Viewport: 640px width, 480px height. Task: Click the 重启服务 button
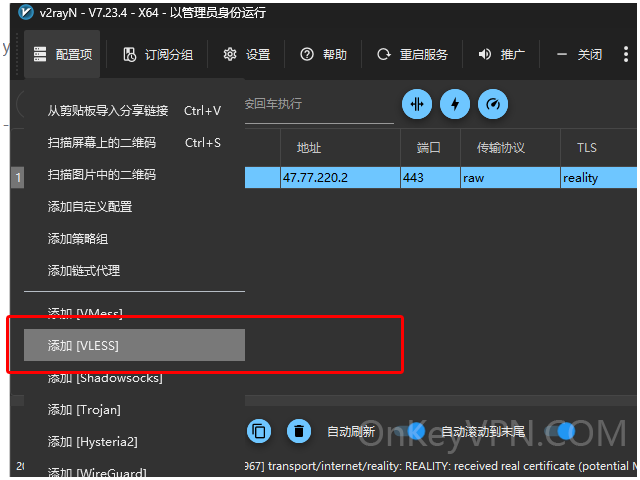point(412,54)
